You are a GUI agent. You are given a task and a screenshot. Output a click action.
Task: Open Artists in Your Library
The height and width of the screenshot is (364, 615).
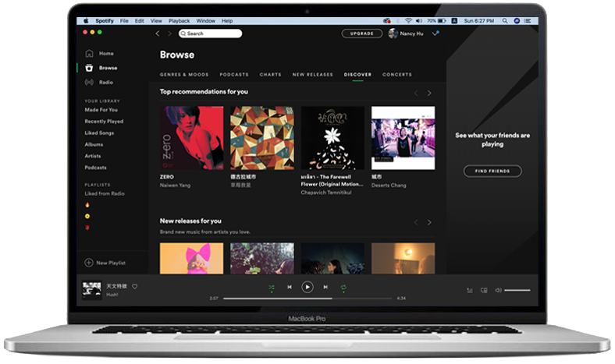93,156
